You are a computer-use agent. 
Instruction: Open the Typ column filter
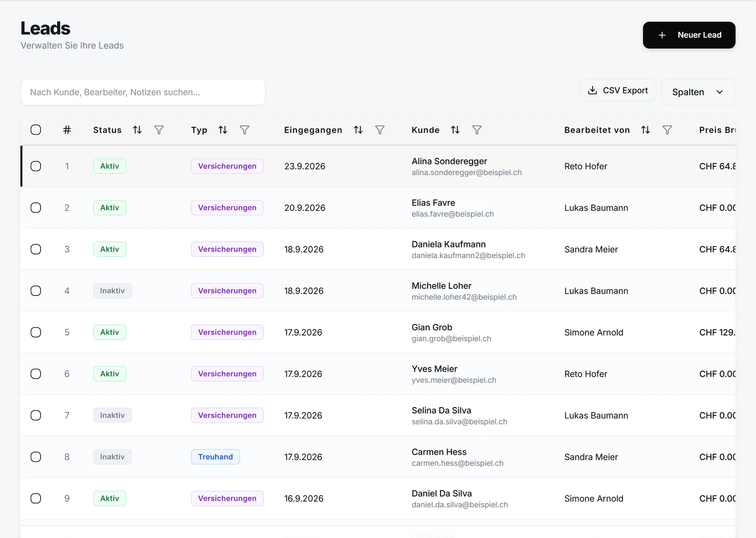click(x=245, y=130)
